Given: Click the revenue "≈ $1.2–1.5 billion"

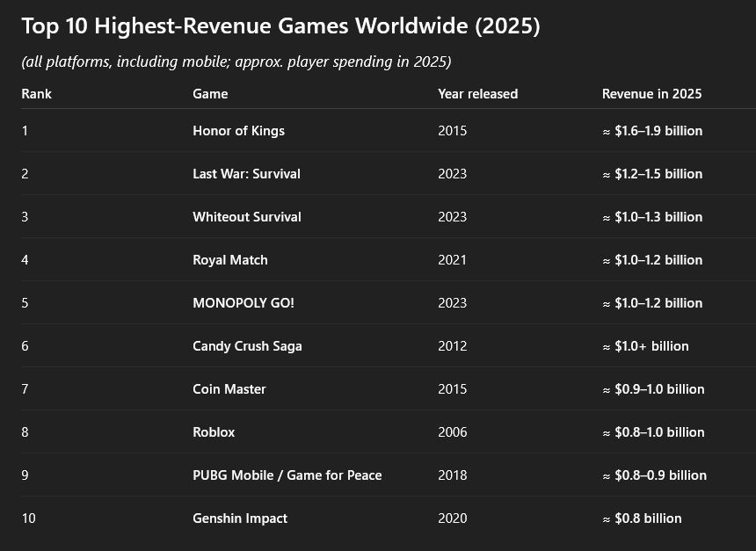Looking at the screenshot, I should [652, 174].
